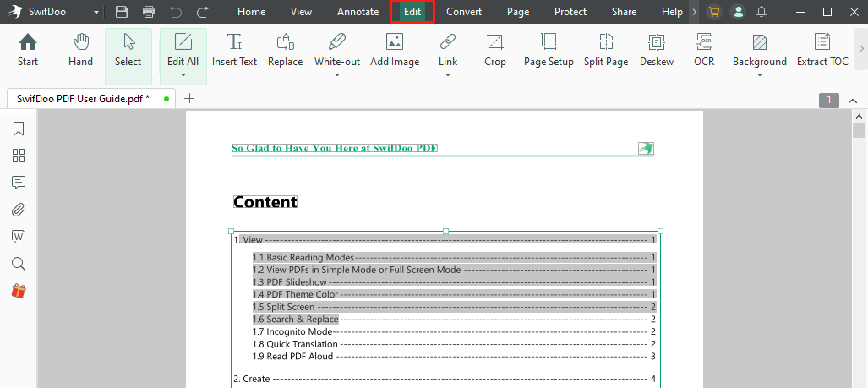
Task: Start OCR recognition
Action: (x=704, y=50)
